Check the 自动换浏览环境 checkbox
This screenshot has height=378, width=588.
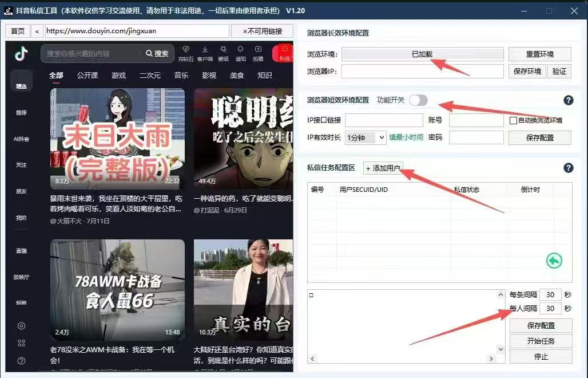coord(513,121)
